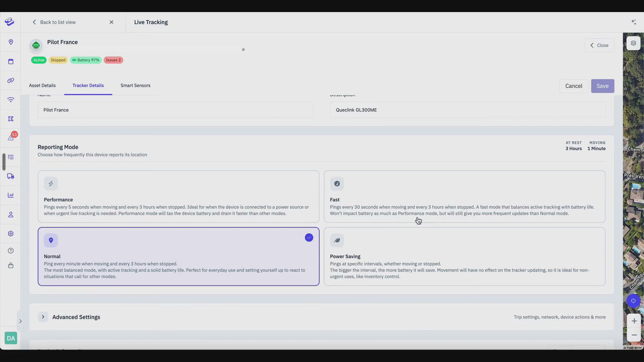The image size is (644, 362).
Task: Click the sparkle icon at top right
Action: (x=633, y=22)
